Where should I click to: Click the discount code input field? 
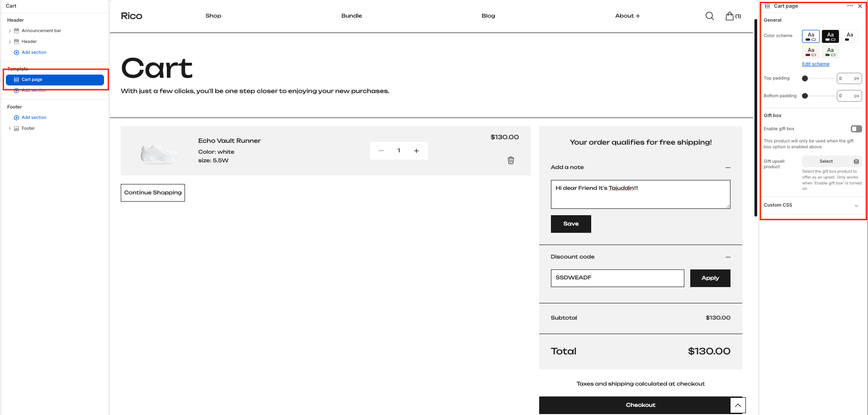coord(617,278)
